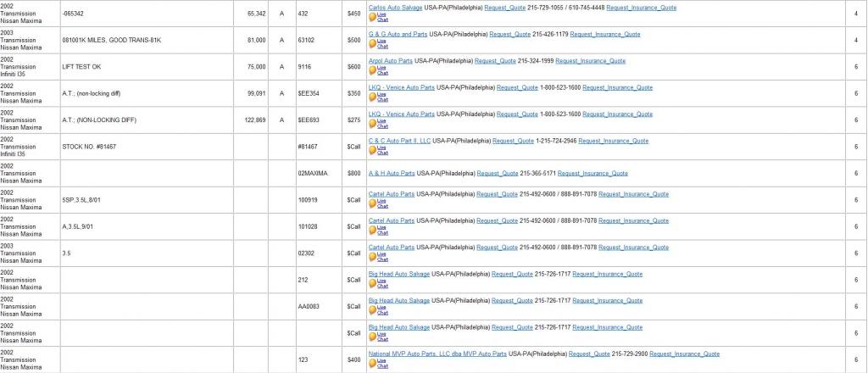Image resolution: width=868 pixels, height=373 pixels.
Task: Request a quote from National MVP Auto Parts
Action: coord(589,354)
